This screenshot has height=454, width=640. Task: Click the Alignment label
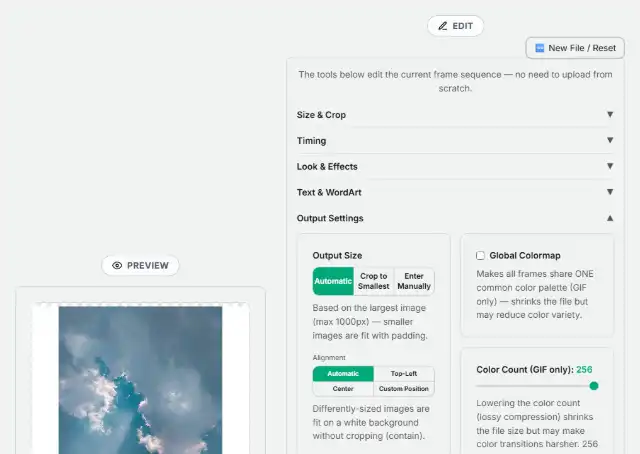coord(329,358)
